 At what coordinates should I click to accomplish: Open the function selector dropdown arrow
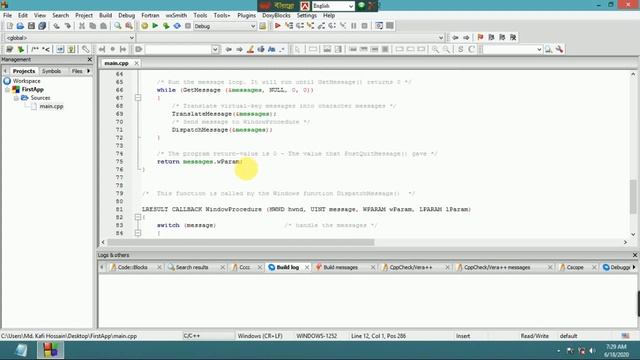[440, 38]
